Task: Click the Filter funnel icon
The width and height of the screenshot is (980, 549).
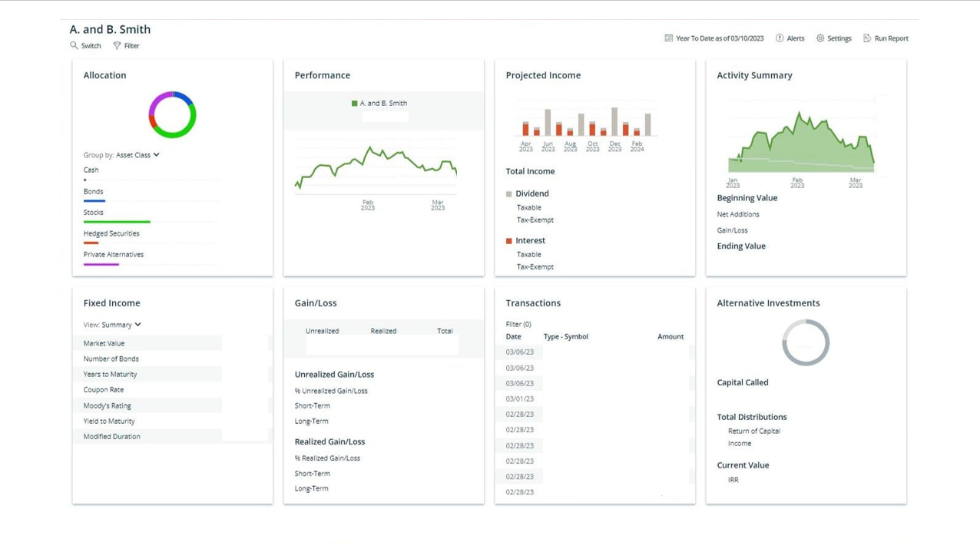Action: point(117,45)
